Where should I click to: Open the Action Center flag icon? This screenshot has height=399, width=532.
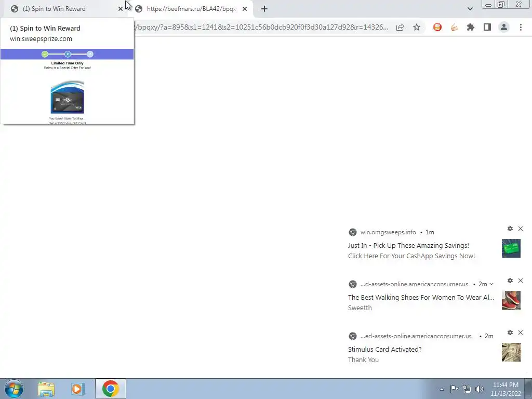coord(454,389)
